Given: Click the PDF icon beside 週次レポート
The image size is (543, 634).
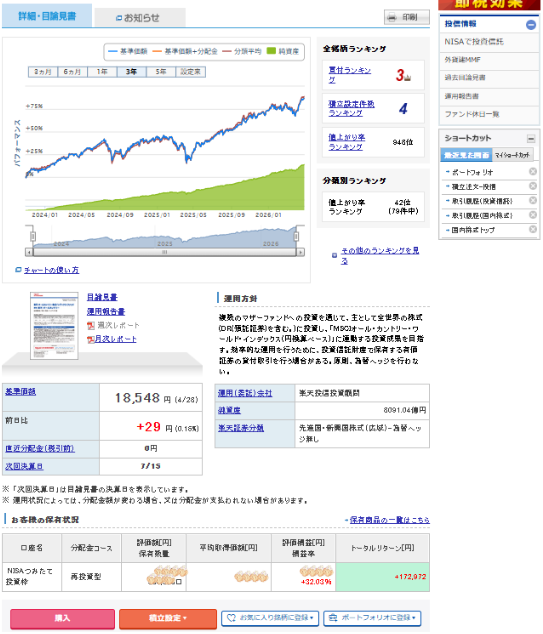Looking at the screenshot, I should [x=91, y=325].
